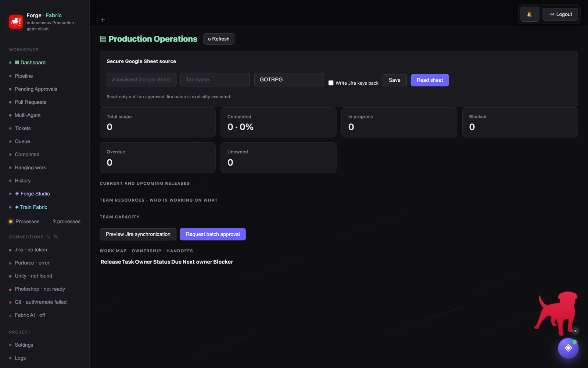The image size is (588, 368).
Task: Focus the Tab name input
Action: point(215,79)
